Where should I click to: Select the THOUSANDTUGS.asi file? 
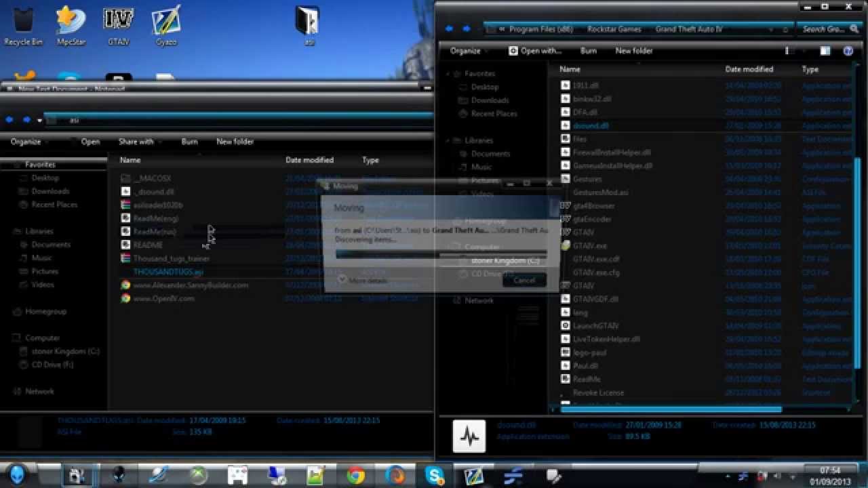click(168, 272)
